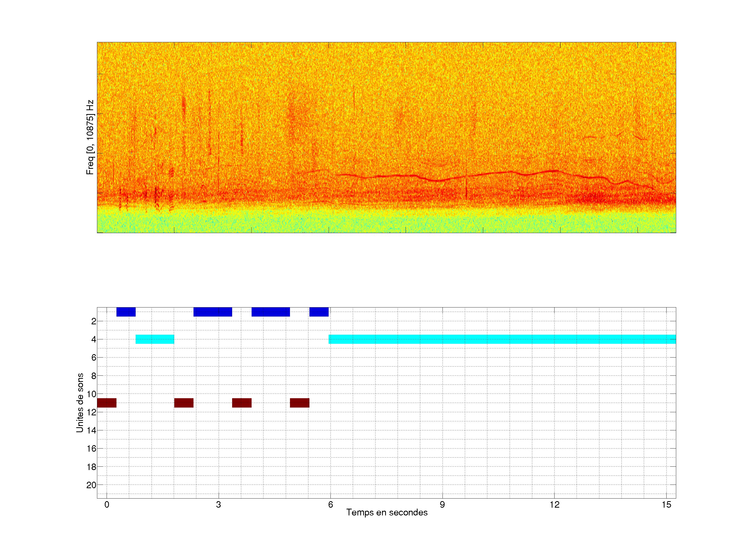Select the last blue bar ending at 6 seconds
747x560 pixels.
[319, 312]
